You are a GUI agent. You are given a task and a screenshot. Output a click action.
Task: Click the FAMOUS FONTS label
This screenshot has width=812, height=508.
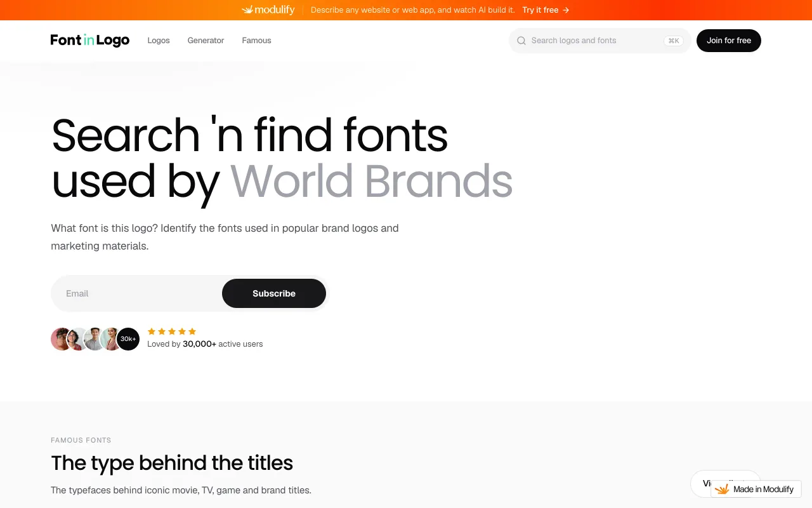click(81, 440)
